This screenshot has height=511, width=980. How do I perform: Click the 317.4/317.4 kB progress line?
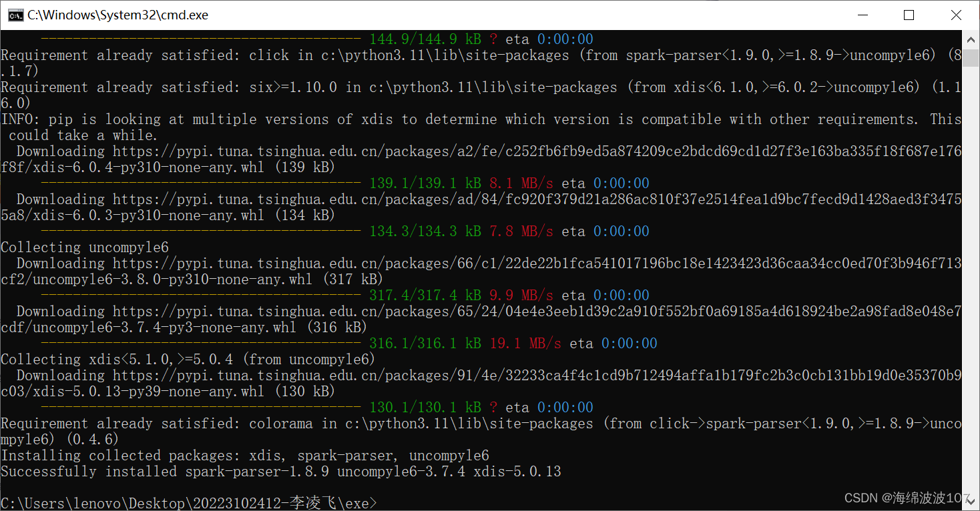pos(346,296)
